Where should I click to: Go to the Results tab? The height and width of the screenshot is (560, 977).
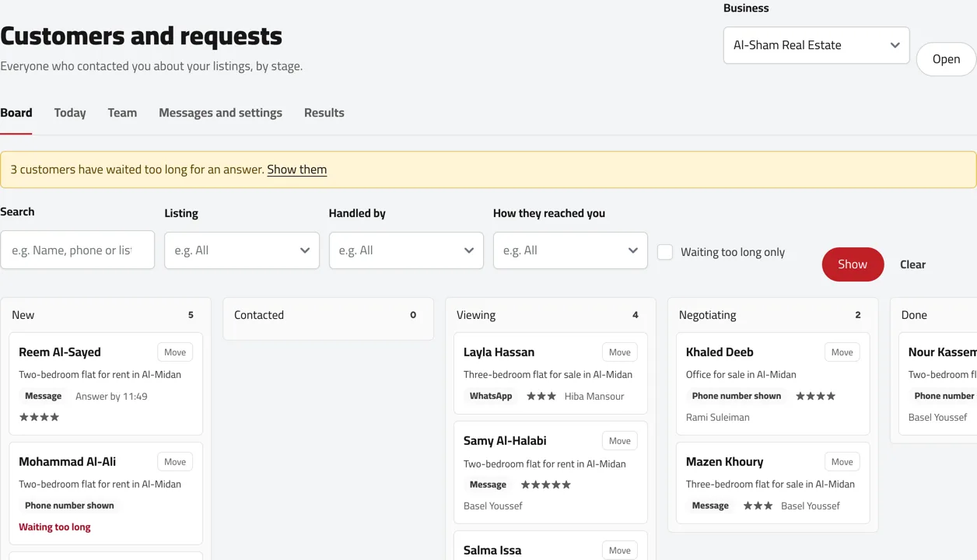click(x=324, y=113)
